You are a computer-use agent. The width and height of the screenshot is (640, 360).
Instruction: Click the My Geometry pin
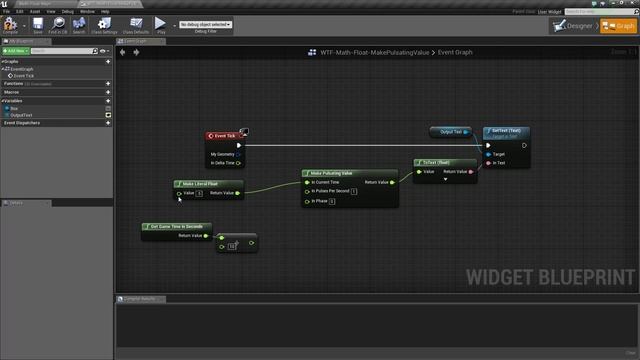click(x=238, y=154)
